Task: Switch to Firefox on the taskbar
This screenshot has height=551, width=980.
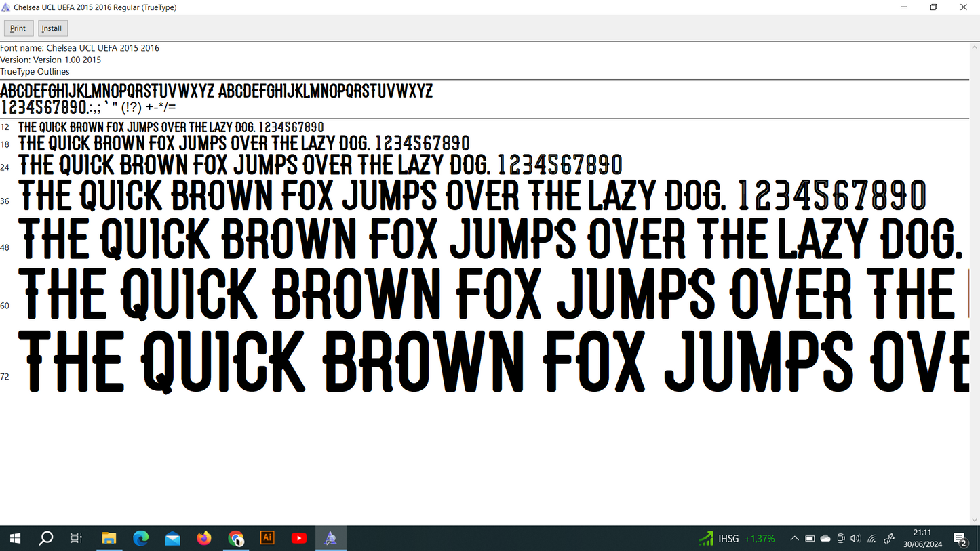Action: click(204, 539)
